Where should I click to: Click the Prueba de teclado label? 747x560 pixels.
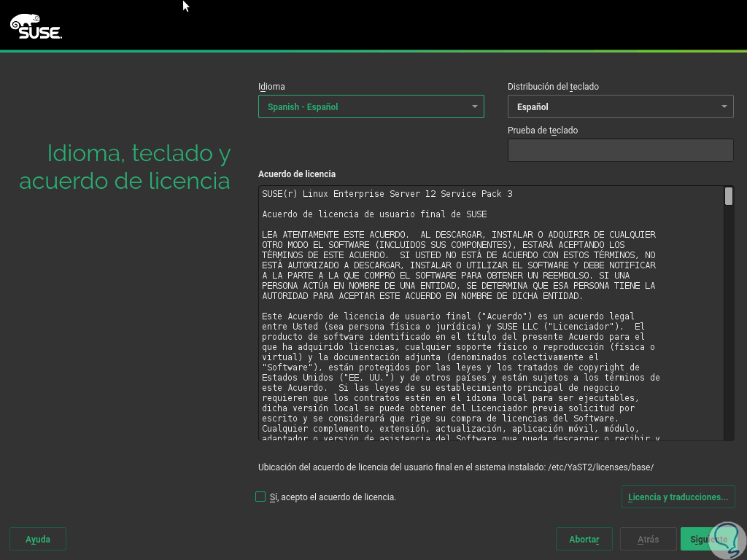(543, 131)
